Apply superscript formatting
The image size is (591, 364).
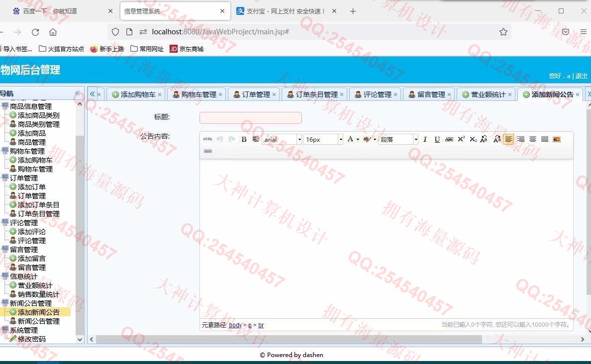pos(461,139)
